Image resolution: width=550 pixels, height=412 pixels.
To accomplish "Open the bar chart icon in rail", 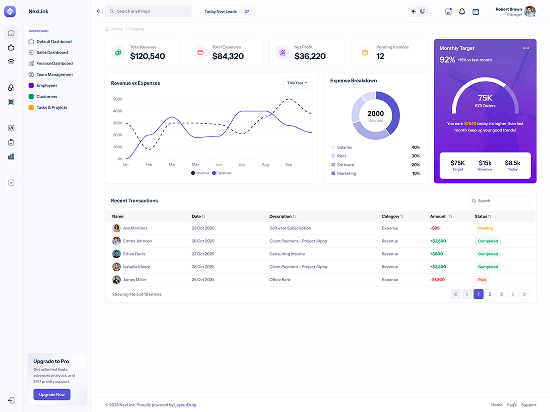I will coord(11,156).
